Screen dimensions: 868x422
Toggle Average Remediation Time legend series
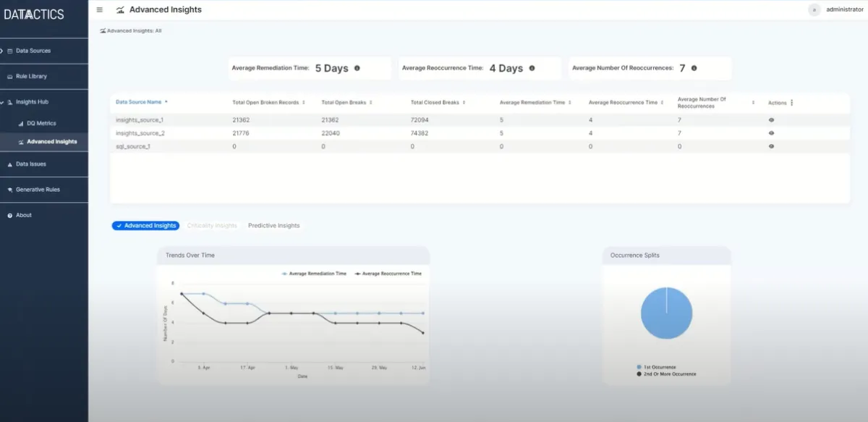(317, 274)
